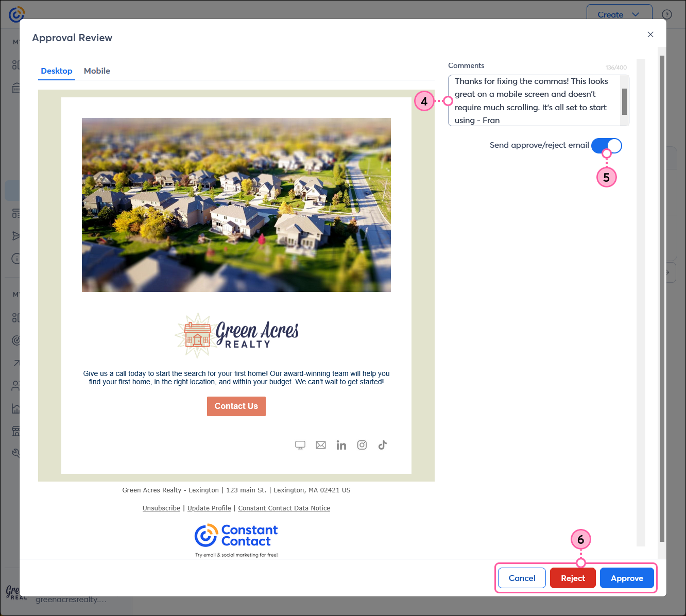The height and width of the screenshot is (616, 686).
Task: Open help via the question mark icon
Action: click(x=667, y=14)
